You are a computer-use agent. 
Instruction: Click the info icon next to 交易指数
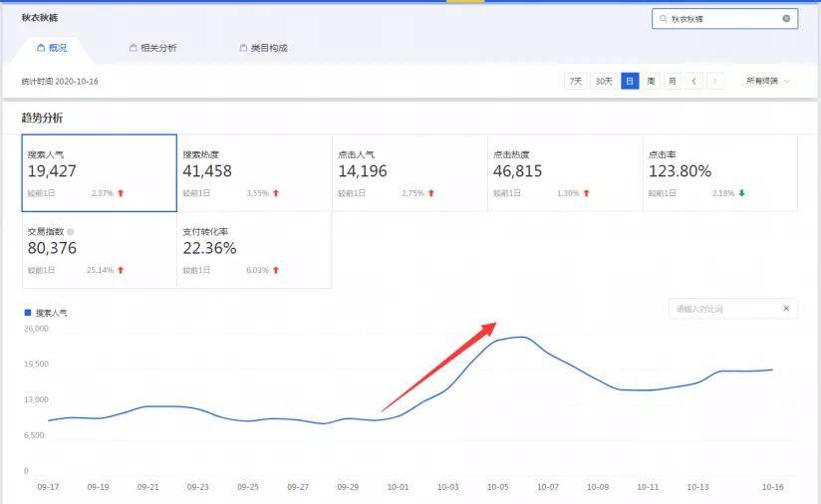click(x=70, y=231)
